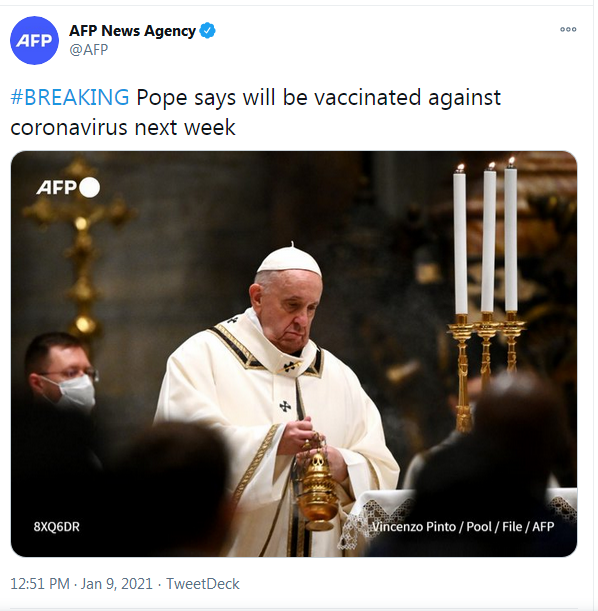Click the Vincenzo Pinto photo credit
Screen dimensions: 598x611
tap(463, 527)
